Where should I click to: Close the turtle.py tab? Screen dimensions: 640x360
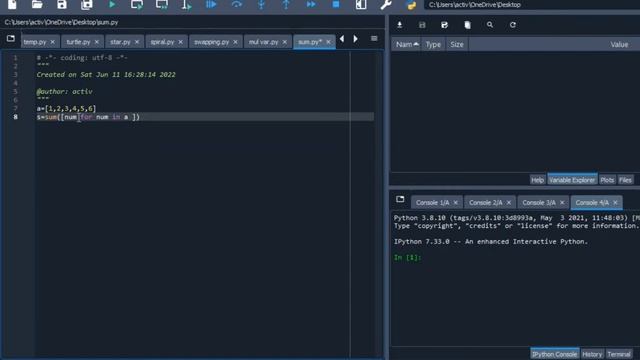(x=97, y=42)
